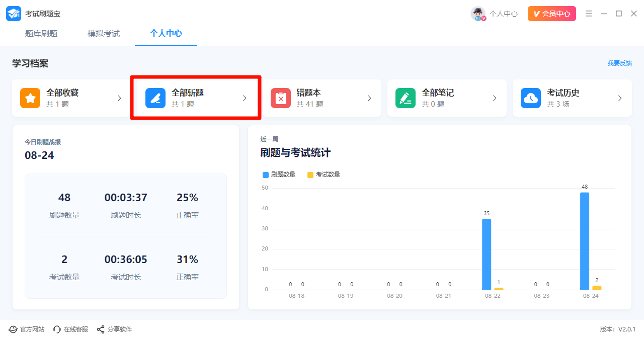
Task: Click the yellow 08-24 bar labeled 2
Action: [x=597, y=288]
